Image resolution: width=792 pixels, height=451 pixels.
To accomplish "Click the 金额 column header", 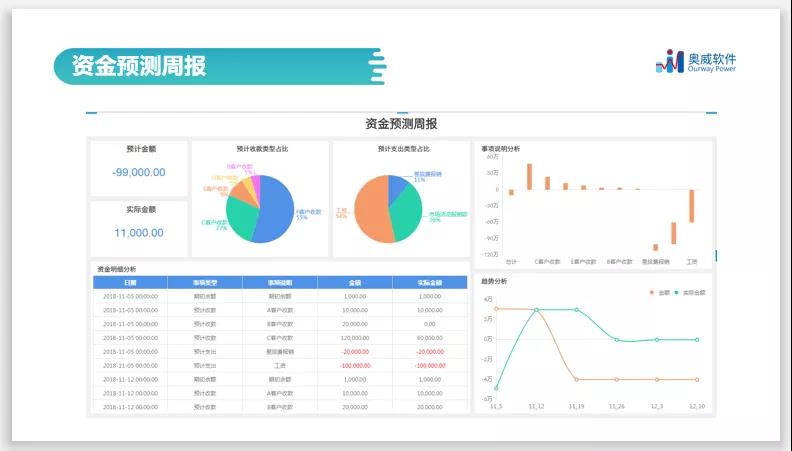I will [355, 283].
